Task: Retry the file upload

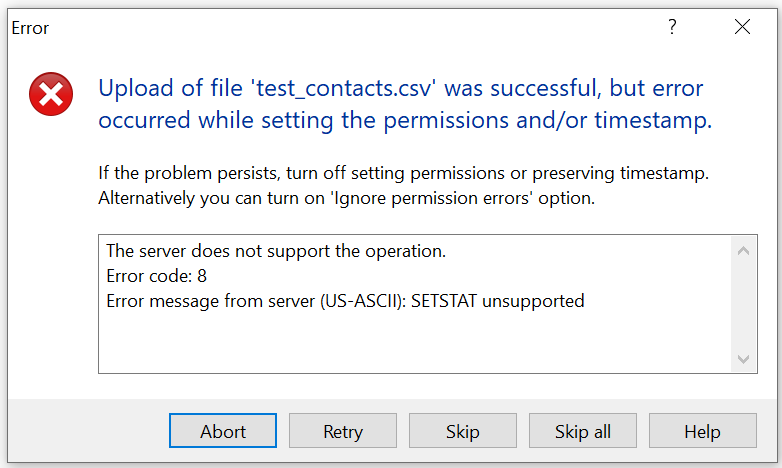Action: pos(343,431)
